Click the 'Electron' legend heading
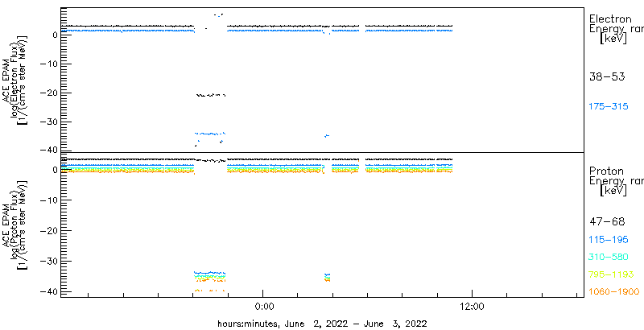The width and height of the screenshot is (644, 330). tap(610, 19)
